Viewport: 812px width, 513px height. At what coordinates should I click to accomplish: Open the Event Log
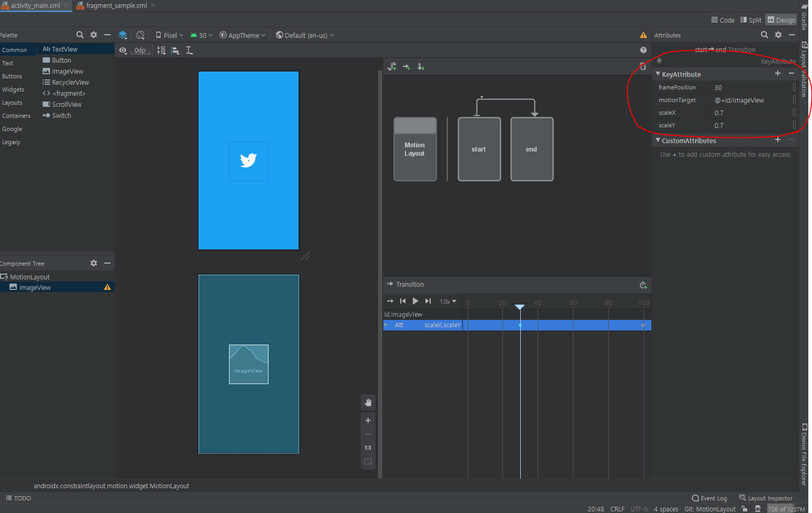point(709,498)
